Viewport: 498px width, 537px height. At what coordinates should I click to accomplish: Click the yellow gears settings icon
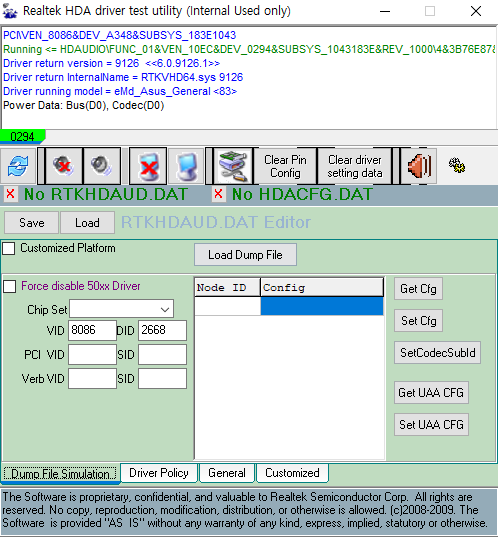coord(457,166)
